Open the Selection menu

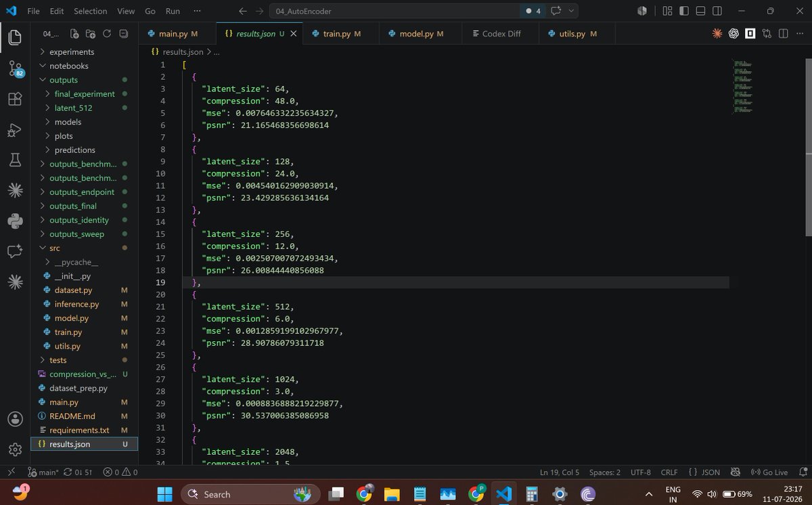point(90,12)
